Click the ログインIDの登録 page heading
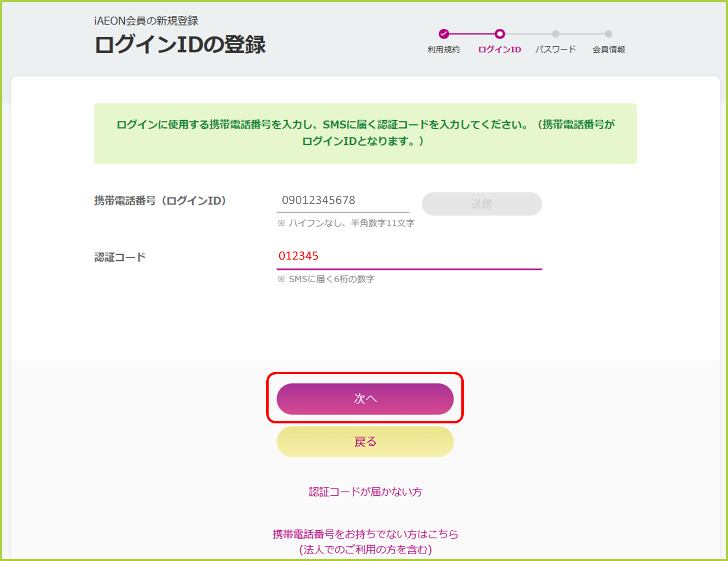This screenshot has width=728, height=561. pyautogui.click(x=180, y=44)
